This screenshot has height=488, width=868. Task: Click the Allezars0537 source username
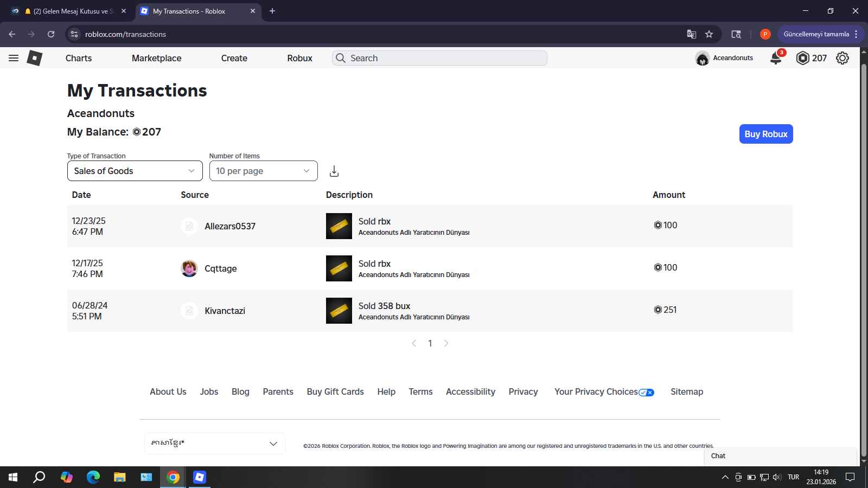pos(230,226)
